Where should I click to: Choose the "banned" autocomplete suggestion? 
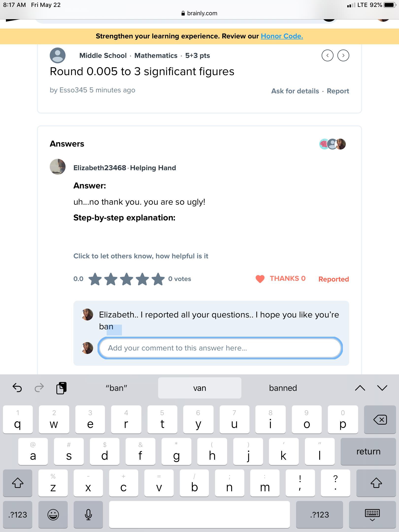(x=283, y=388)
